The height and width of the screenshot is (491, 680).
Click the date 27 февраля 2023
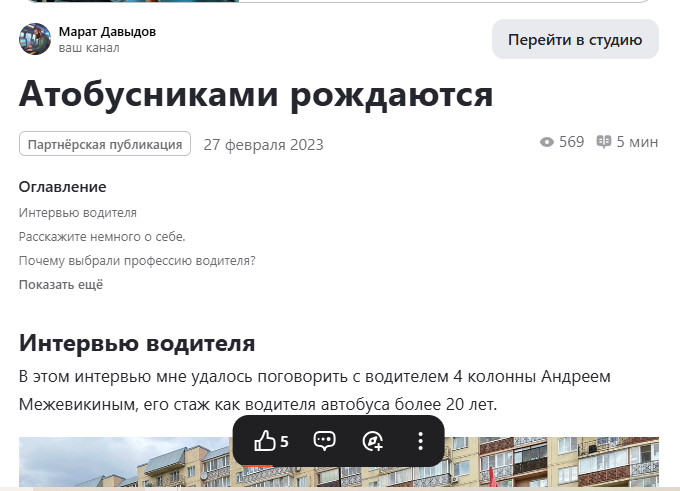click(264, 144)
